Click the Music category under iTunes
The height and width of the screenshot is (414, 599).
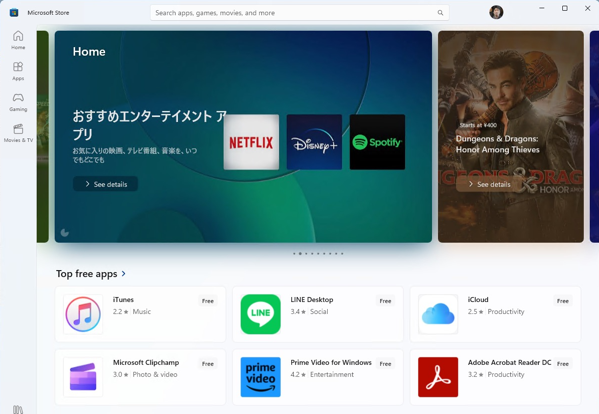[142, 312]
